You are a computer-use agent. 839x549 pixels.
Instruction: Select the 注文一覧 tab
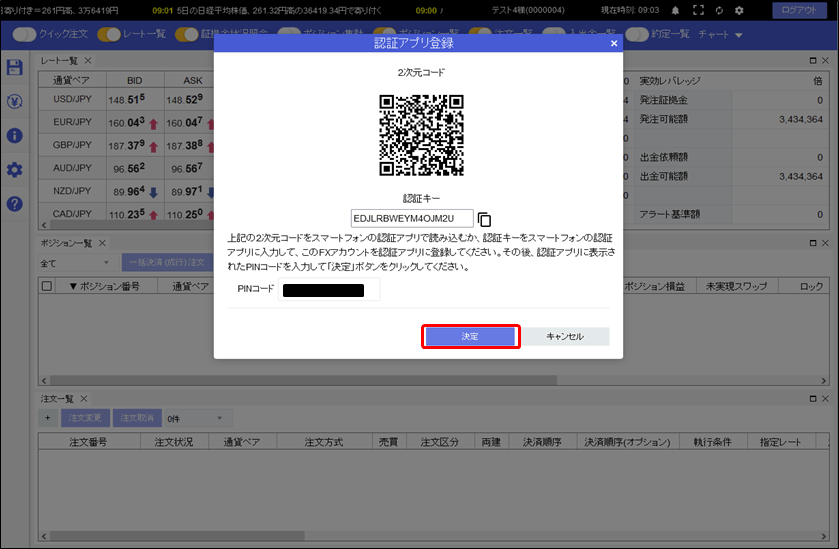[57, 399]
